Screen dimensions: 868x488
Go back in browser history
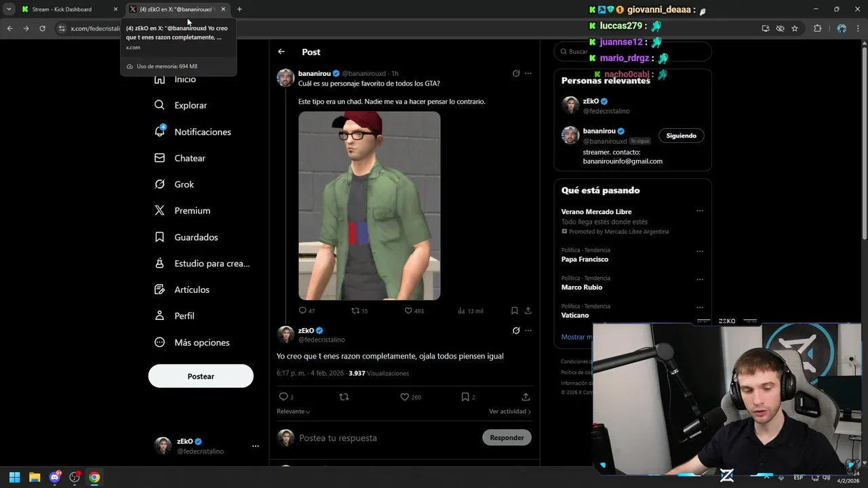(x=9, y=28)
